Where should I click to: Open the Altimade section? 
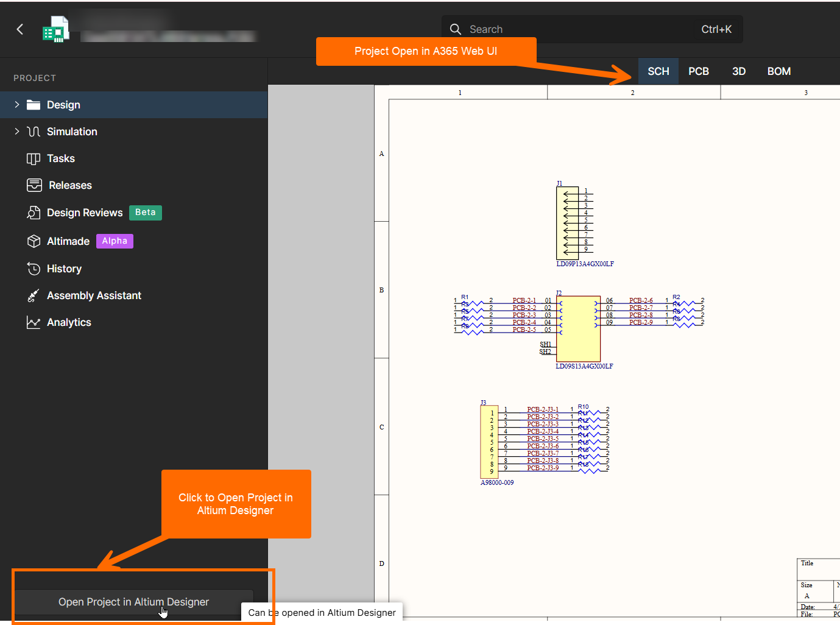68,241
